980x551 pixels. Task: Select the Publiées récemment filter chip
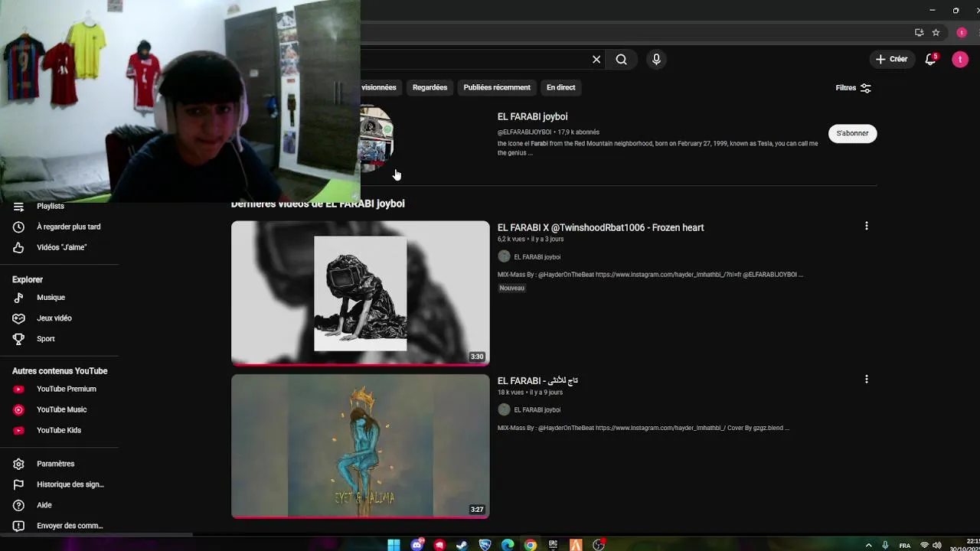[497, 87]
